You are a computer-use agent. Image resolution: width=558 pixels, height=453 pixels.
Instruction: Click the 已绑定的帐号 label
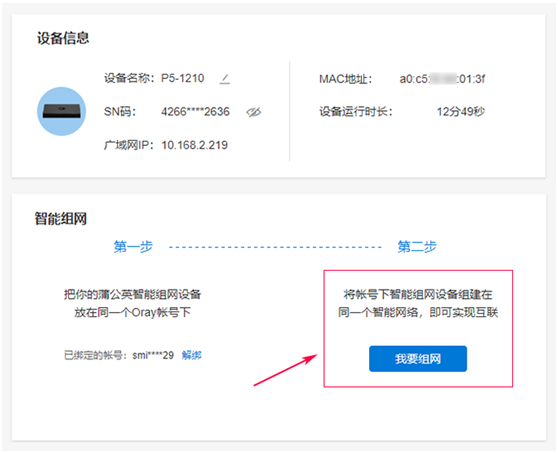point(96,355)
